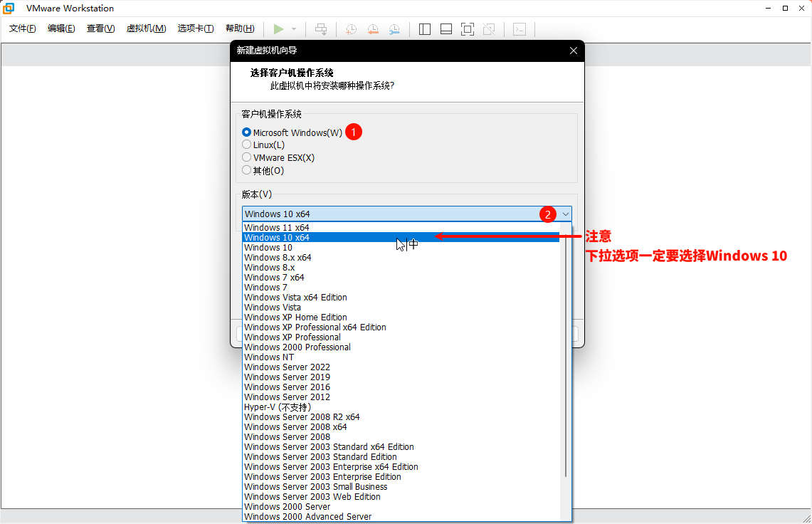Close the VMware Workstation main window

pos(802,9)
